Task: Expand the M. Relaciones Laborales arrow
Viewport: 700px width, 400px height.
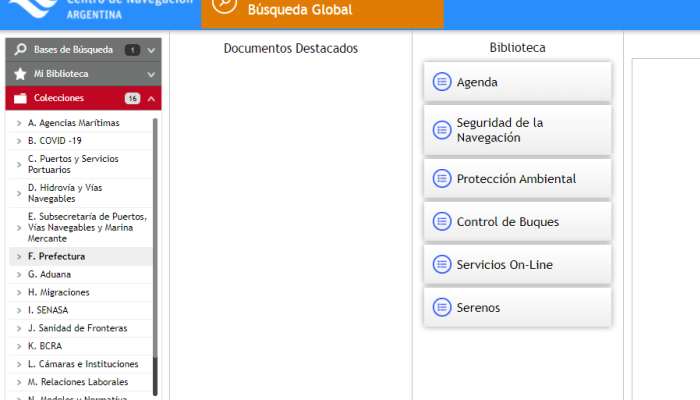Action: (x=19, y=382)
